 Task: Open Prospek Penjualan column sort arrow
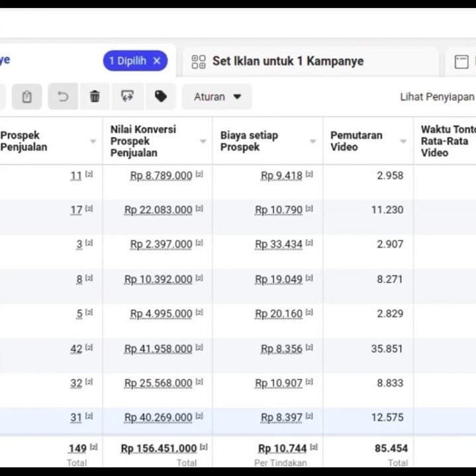tap(93, 142)
